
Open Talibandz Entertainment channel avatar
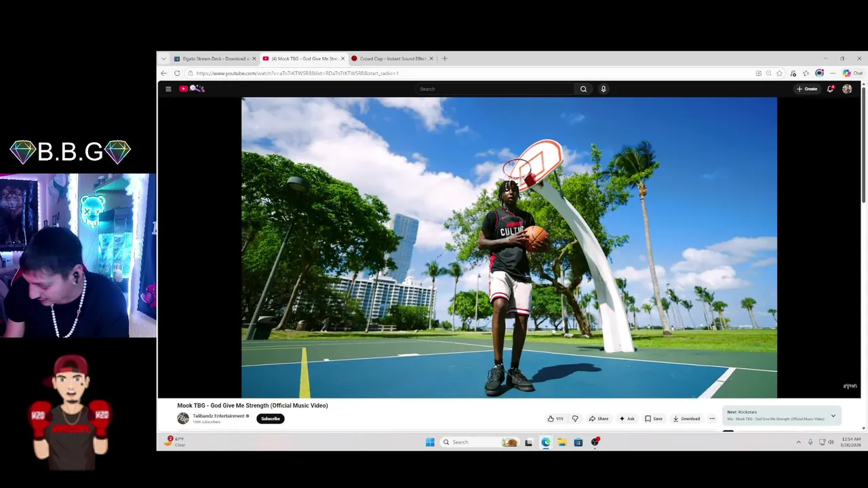[x=183, y=419]
